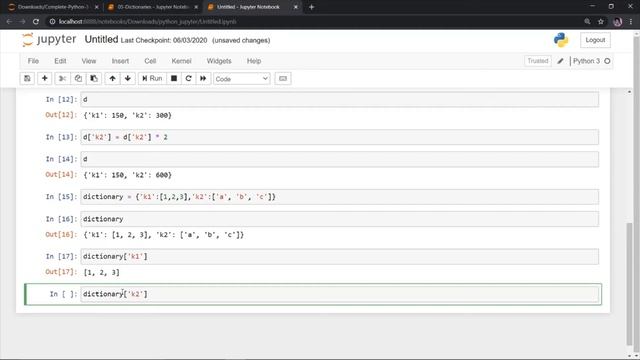Open the File menu

(x=33, y=61)
